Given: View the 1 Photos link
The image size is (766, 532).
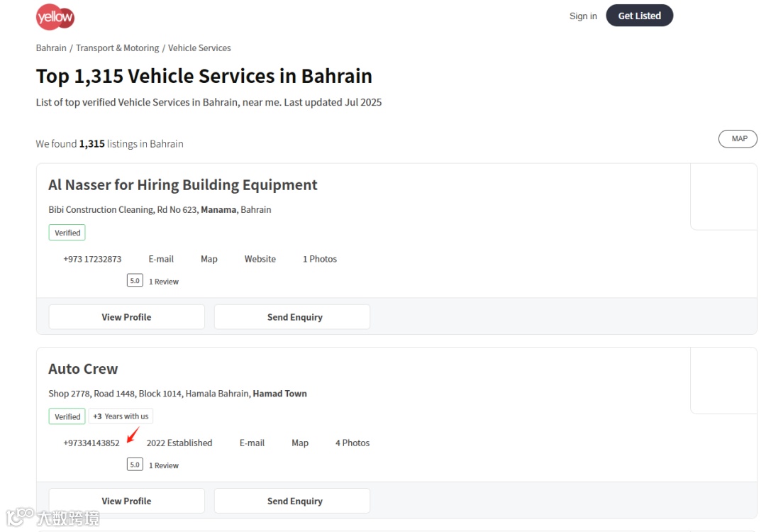Looking at the screenshot, I should pos(320,260).
